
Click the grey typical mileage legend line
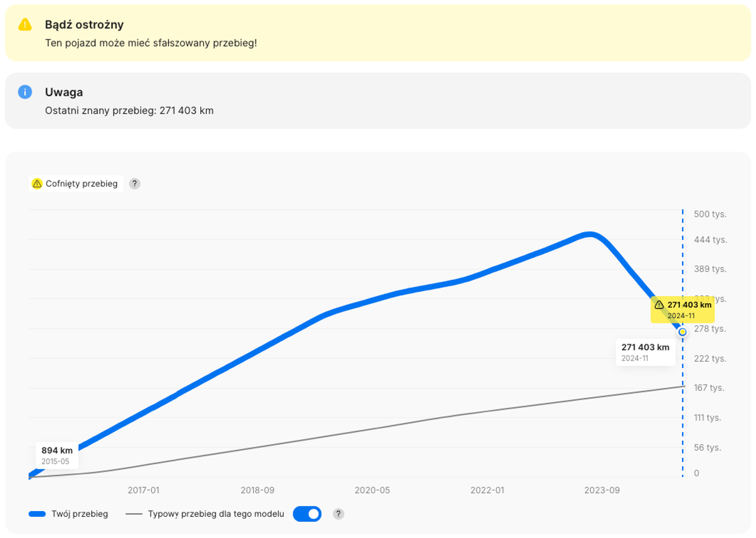point(134,514)
